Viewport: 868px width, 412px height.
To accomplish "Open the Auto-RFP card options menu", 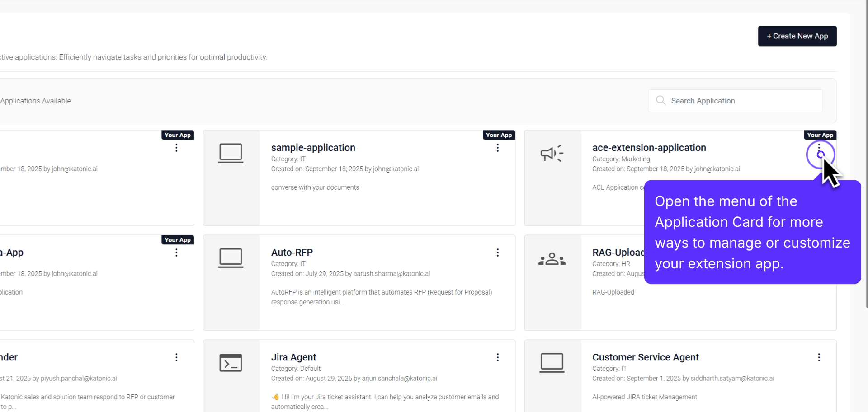I will pos(497,253).
